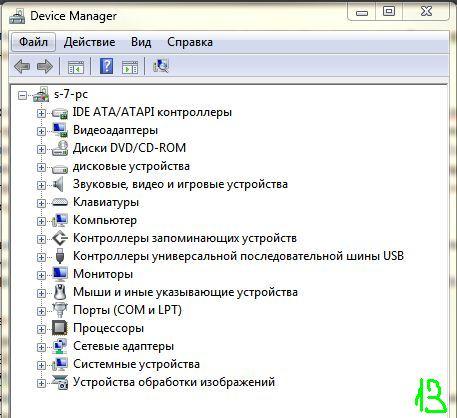Expand the Порты (COM и LPT) node
This screenshot has width=457, height=418.
pyautogui.click(x=41, y=311)
